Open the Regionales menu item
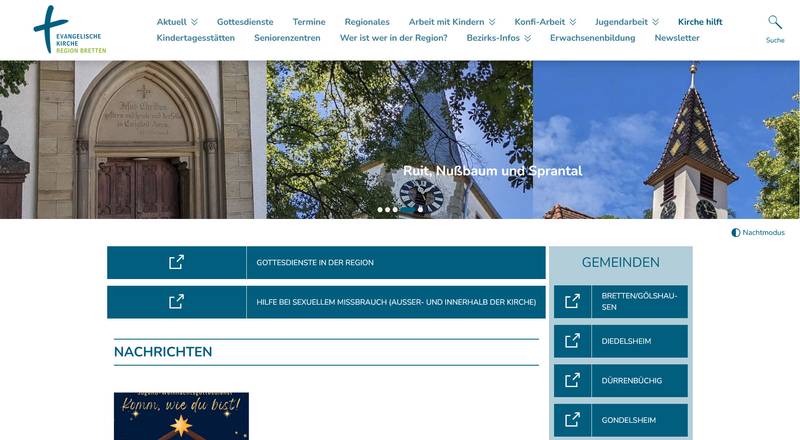Viewport: 800px width, 440px height. (x=367, y=22)
